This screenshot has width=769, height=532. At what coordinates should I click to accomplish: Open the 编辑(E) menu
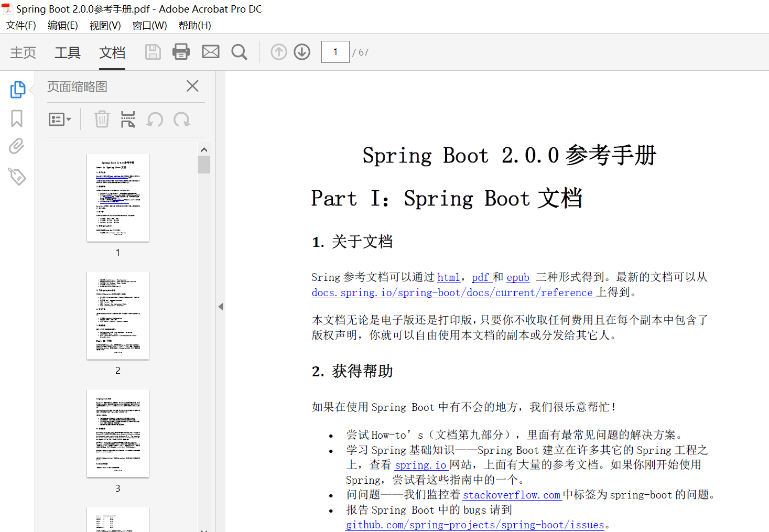click(63, 25)
